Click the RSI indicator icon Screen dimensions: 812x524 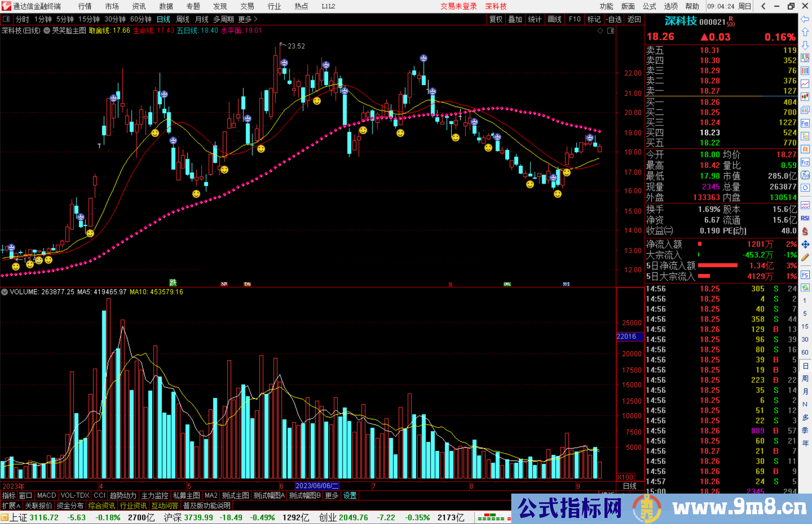point(805,218)
